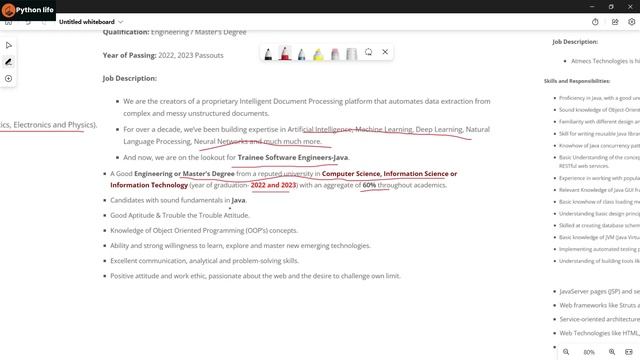640x360 pixels.
Task: Open the Settings gear
Action: [x=631, y=22]
